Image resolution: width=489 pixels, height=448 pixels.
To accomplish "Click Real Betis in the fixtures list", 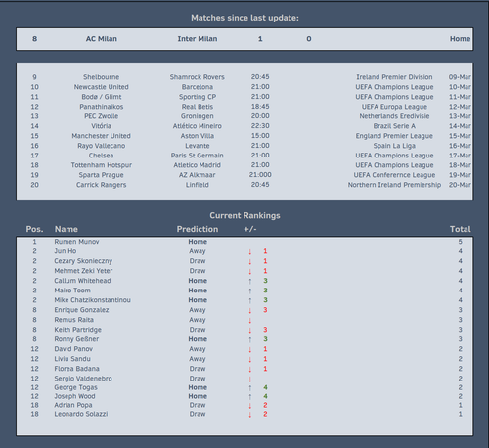I will coord(198,107).
